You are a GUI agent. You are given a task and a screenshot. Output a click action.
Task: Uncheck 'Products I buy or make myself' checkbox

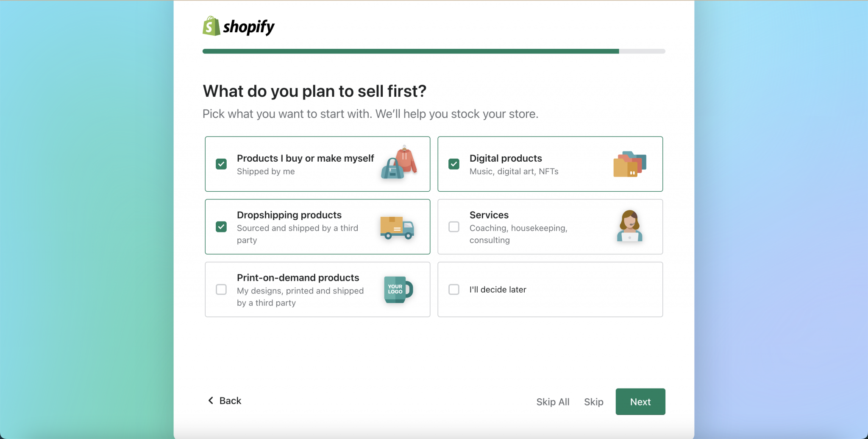coord(221,164)
